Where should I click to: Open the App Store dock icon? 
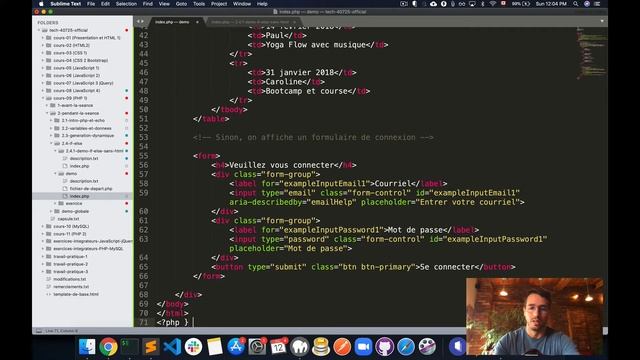tap(236, 347)
